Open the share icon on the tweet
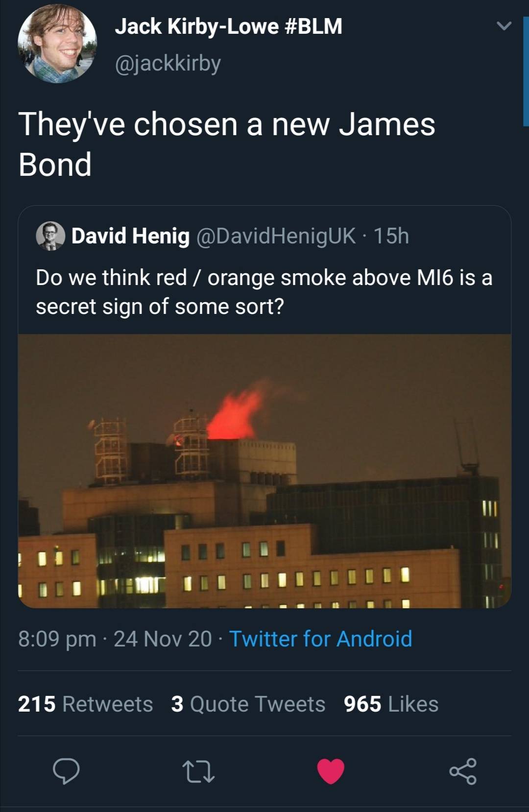 [463, 770]
